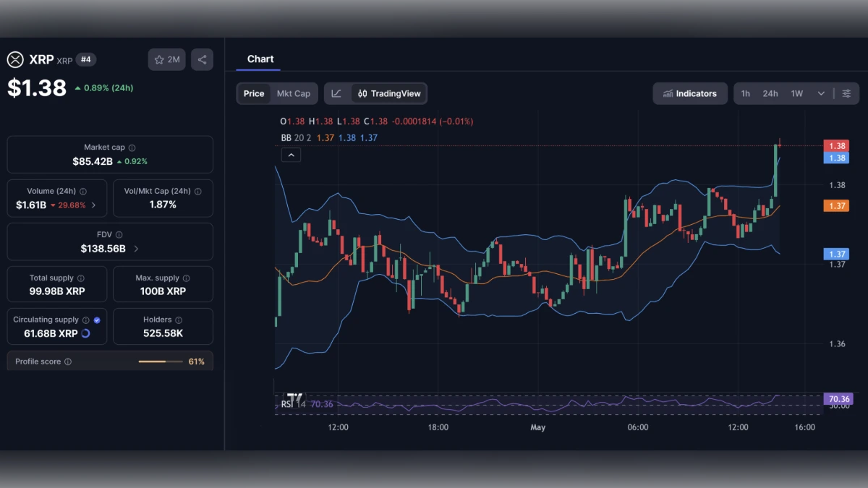Click the purple 70.36 RSI label
The image size is (868, 488).
pyautogui.click(x=838, y=399)
